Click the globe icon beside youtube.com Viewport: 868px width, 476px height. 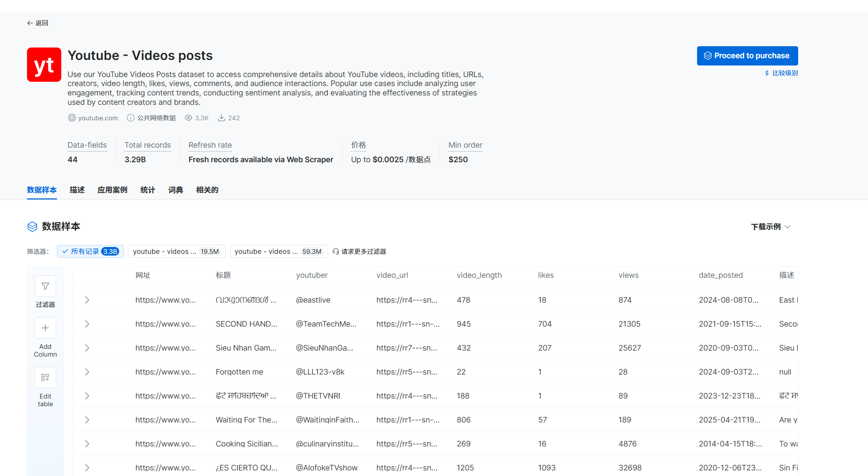72,118
